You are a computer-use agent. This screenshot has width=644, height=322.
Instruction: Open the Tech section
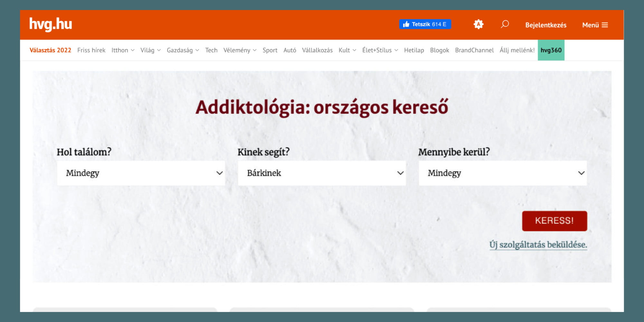[x=211, y=50]
